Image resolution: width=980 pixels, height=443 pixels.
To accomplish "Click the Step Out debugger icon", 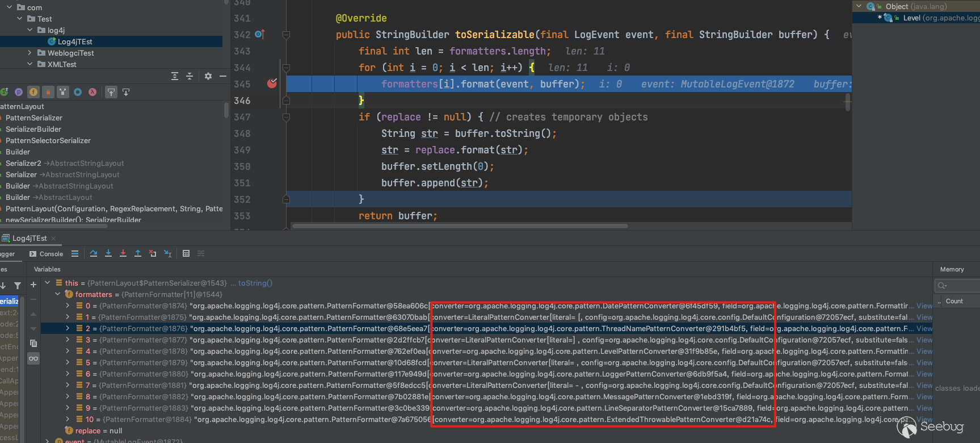I will pos(138,254).
